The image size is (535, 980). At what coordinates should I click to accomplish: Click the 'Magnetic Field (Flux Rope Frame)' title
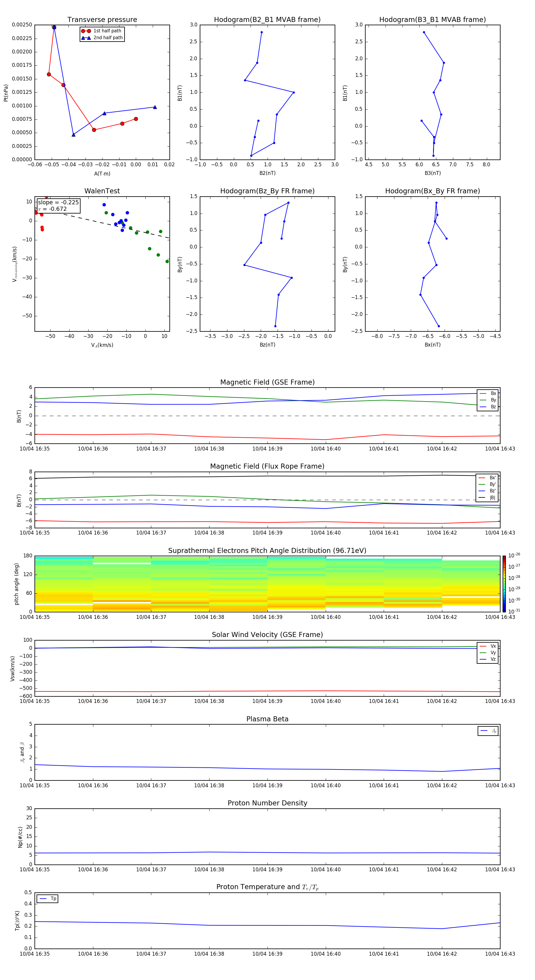point(267,467)
